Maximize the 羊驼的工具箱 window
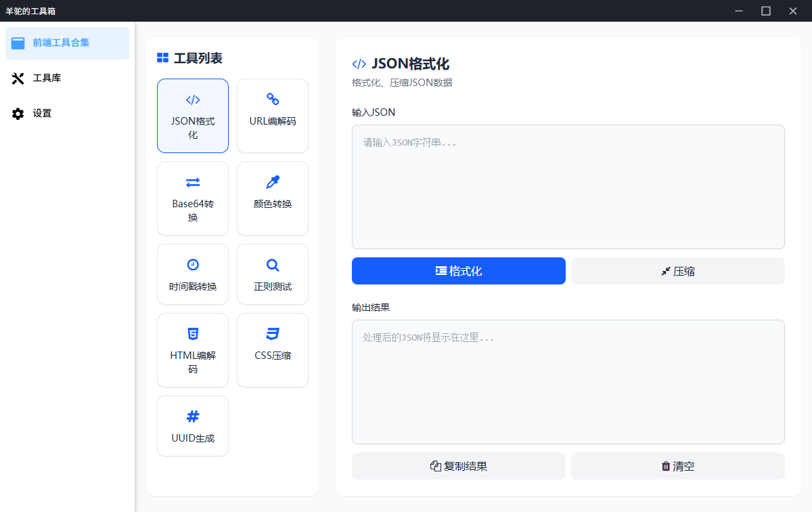 (x=766, y=11)
